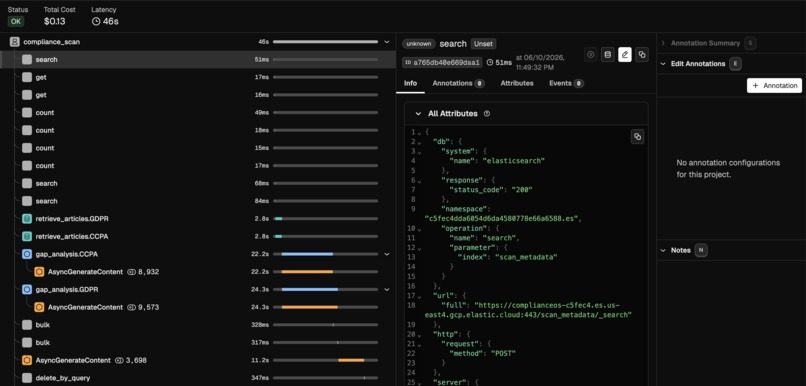The height and width of the screenshot is (386, 806).
Task: Click the copy icon beside the pencil button
Action: pos(642,54)
